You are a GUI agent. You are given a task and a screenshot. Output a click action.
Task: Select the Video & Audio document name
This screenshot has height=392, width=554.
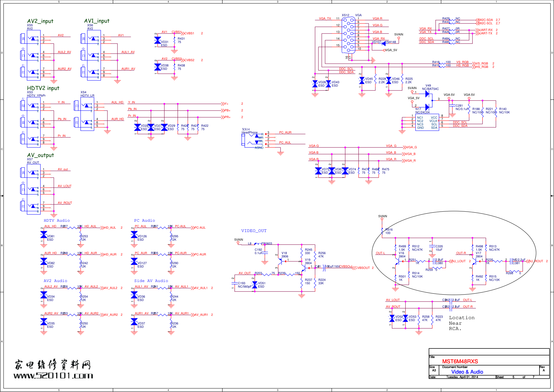pyautogui.click(x=467, y=372)
